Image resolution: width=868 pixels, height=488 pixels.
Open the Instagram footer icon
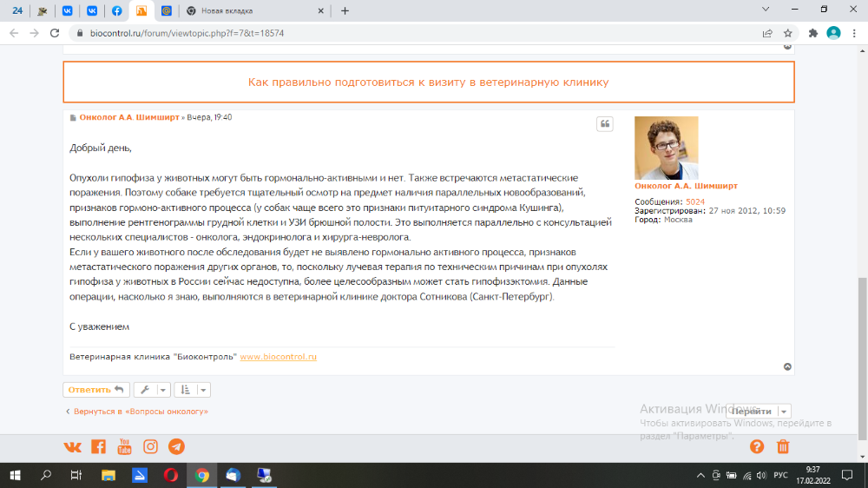click(150, 446)
